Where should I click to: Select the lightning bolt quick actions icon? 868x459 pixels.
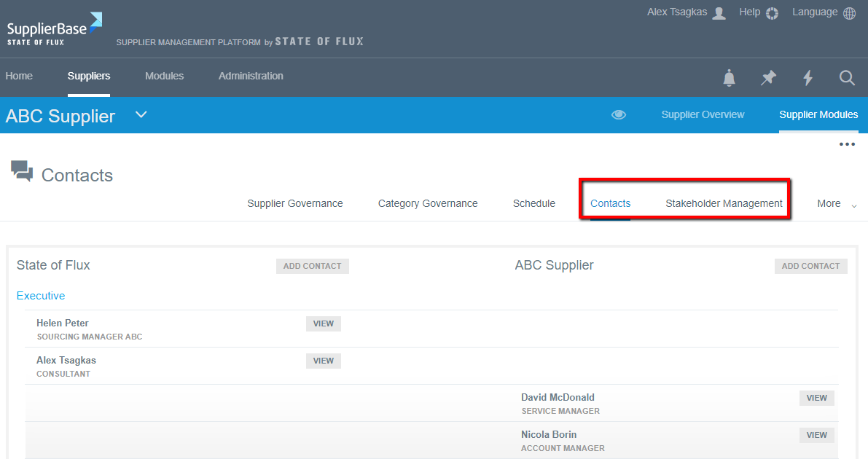808,78
